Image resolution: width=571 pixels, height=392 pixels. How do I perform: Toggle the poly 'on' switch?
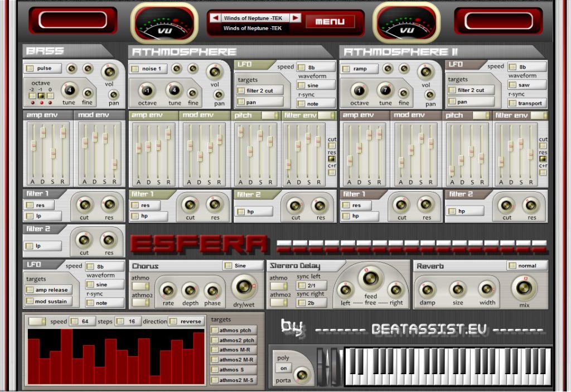click(x=283, y=369)
